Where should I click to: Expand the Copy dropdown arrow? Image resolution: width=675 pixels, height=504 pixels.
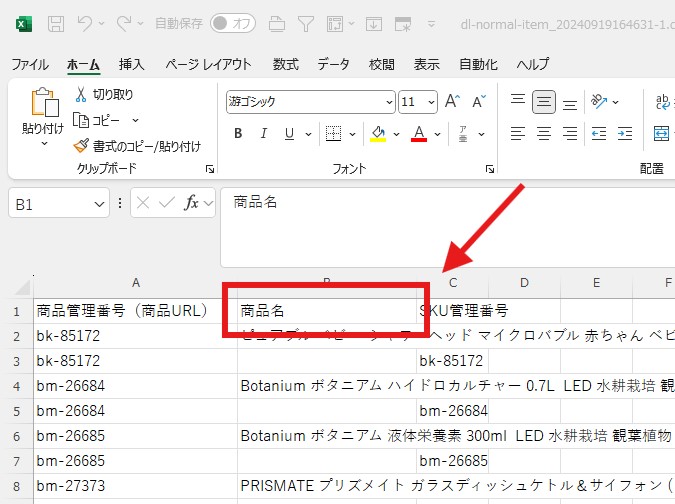click(x=135, y=120)
